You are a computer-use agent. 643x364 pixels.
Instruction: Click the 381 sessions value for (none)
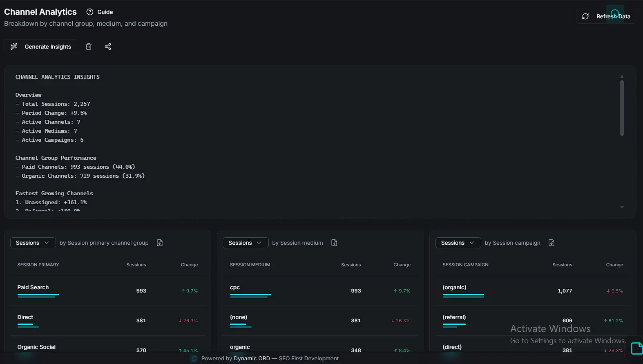356,321
